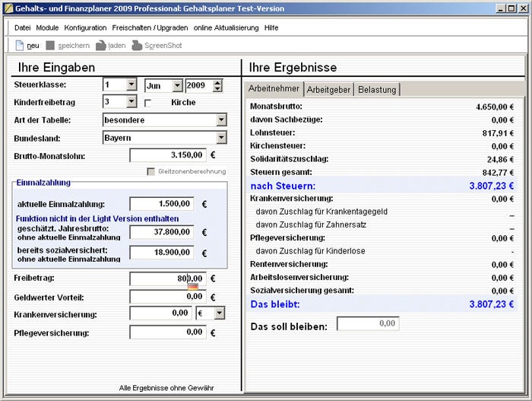This screenshot has width=532, height=401.
Task: Click the 'Rentenversicherung:' label
Action: tap(289, 264)
